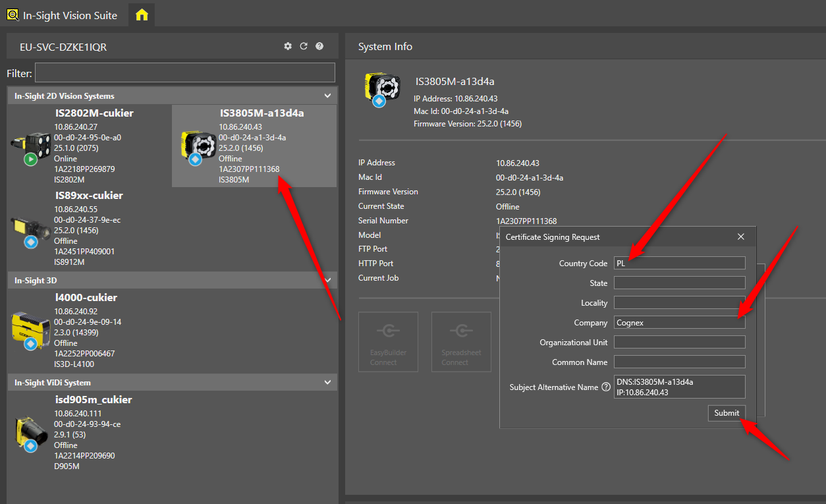Select the IS2802M-cukier camera thumbnail
This screenshot has width=826, height=504.
point(30,148)
